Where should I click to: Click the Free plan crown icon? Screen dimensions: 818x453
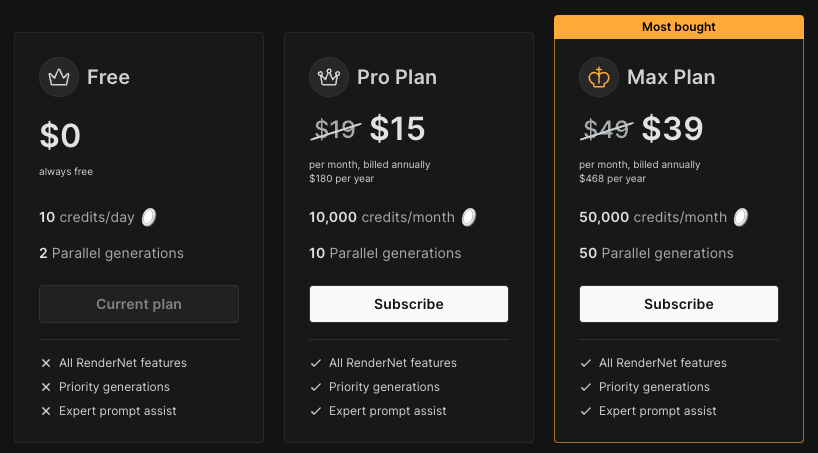click(x=59, y=77)
